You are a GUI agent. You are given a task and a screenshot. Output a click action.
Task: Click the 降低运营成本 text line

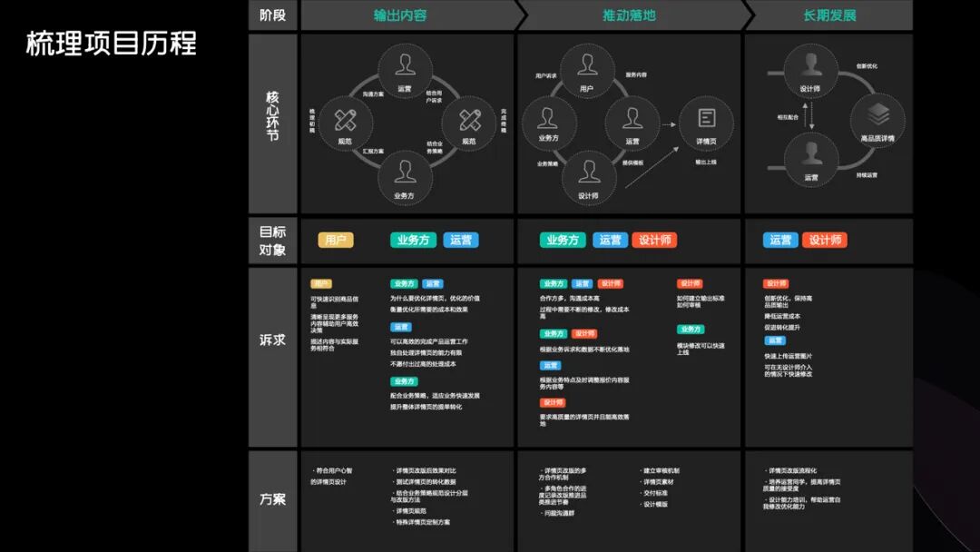[x=782, y=316]
